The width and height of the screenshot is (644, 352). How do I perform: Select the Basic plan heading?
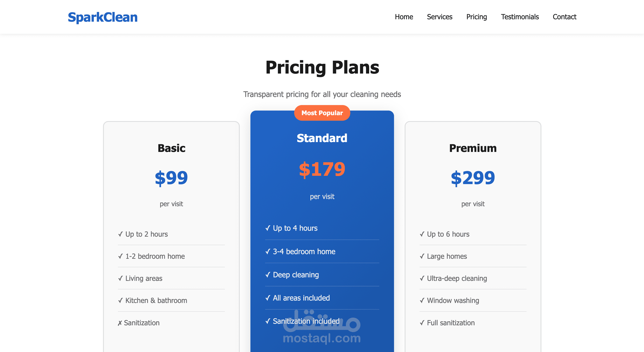click(x=171, y=148)
